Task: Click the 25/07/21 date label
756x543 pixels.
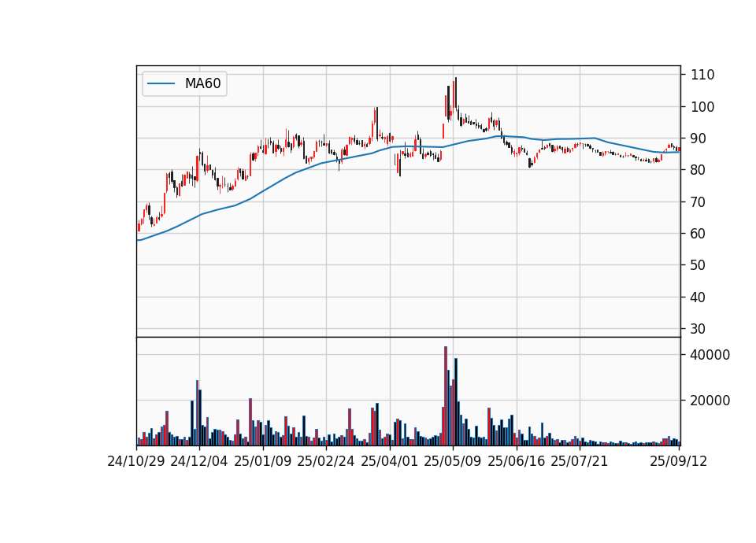Action: tap(580, 461)
